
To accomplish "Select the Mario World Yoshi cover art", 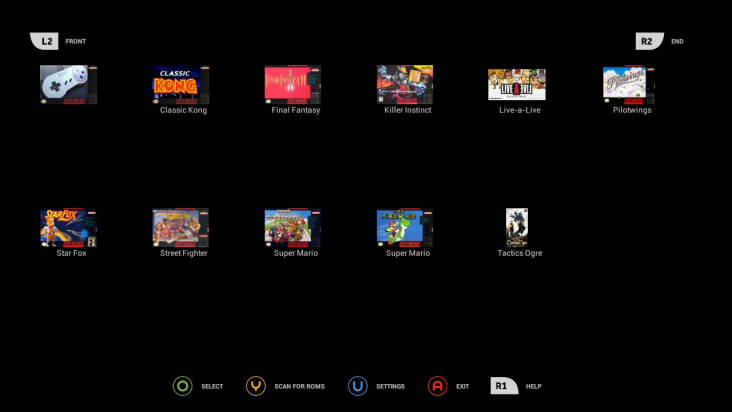I will [405, 228].
